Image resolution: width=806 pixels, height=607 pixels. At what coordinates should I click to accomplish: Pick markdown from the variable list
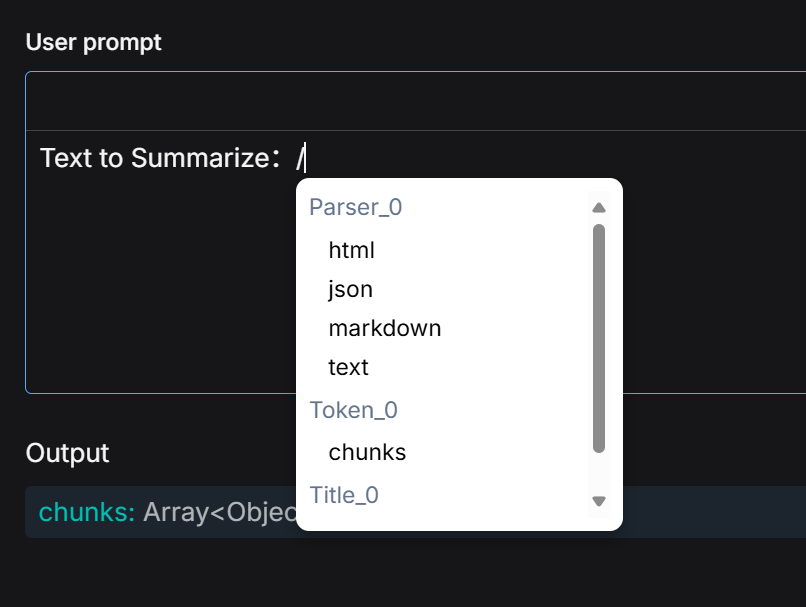(x=384, y=328)
